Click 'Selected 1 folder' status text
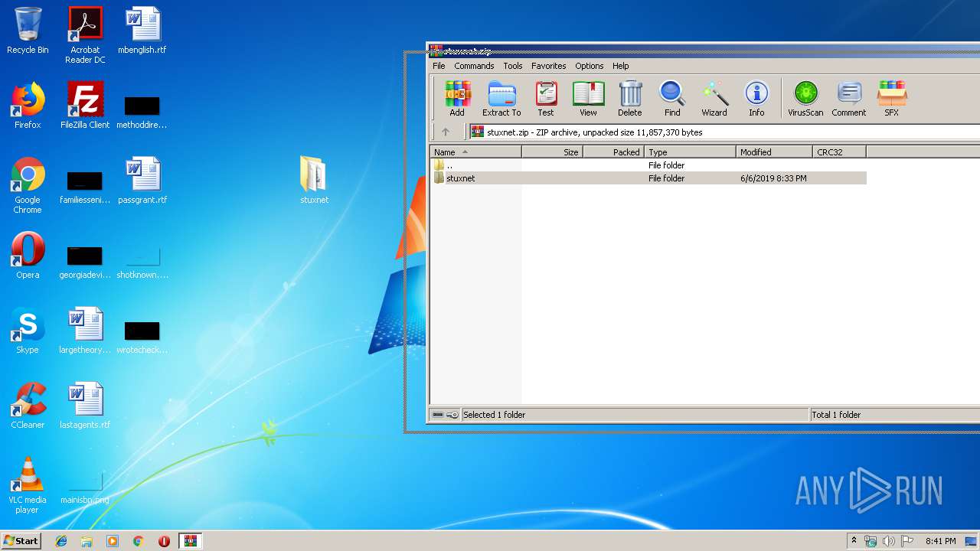 494,415
